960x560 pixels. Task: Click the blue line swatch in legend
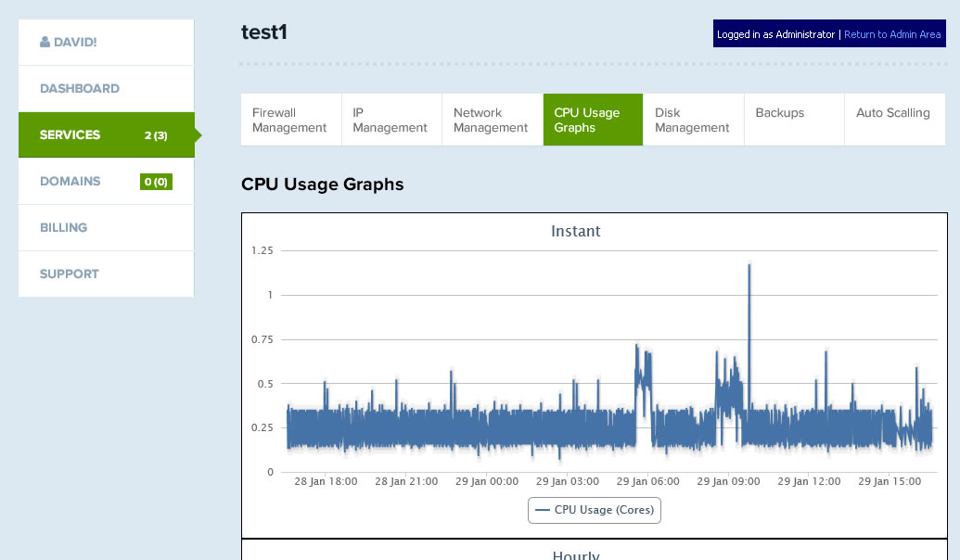coord(542,510)
